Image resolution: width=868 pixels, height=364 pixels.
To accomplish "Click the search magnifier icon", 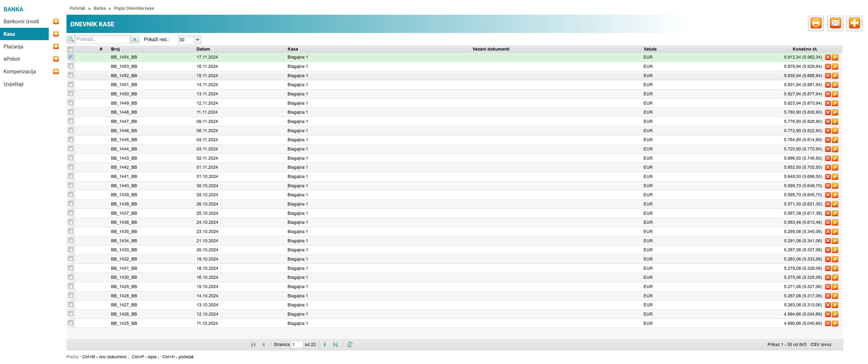I will point(70,39).
